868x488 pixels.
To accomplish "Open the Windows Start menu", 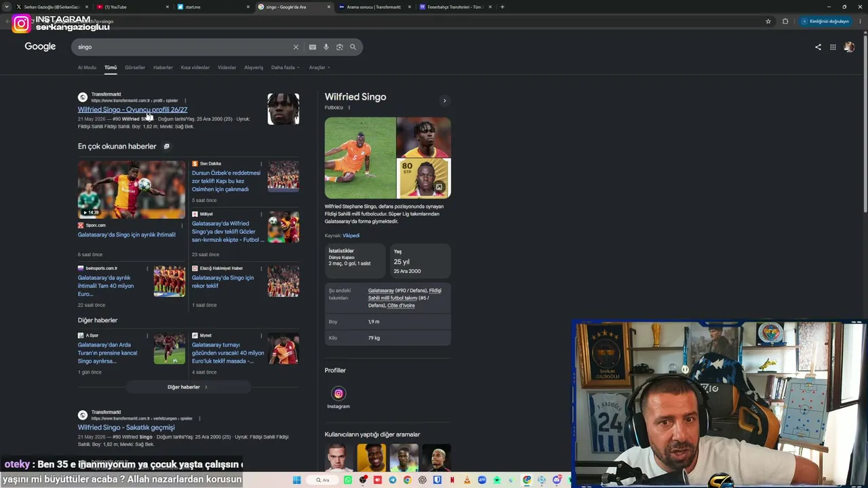I will tap(296, 480).
